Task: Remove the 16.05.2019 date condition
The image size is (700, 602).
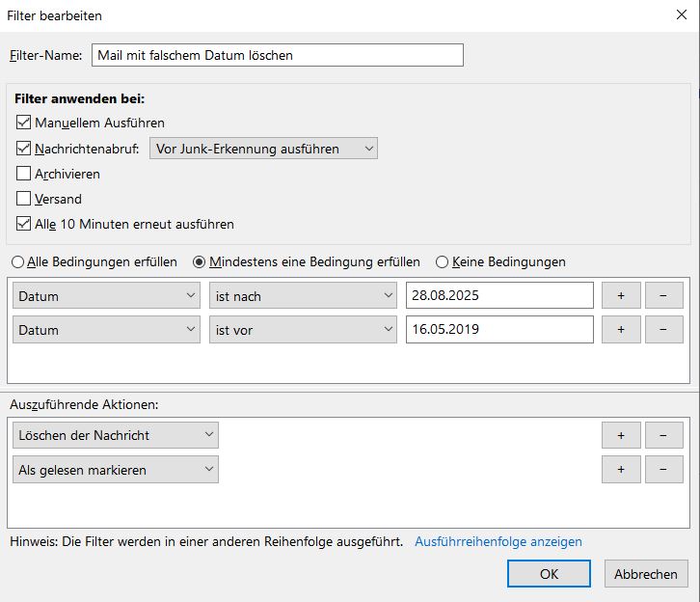Action: click(663, 330)
